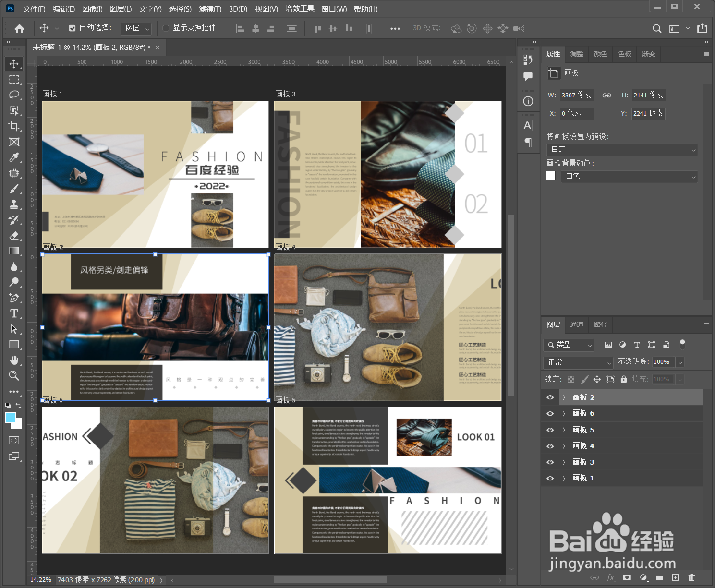
Task: Open the 图像(I) menu
Action: (92, 9)
